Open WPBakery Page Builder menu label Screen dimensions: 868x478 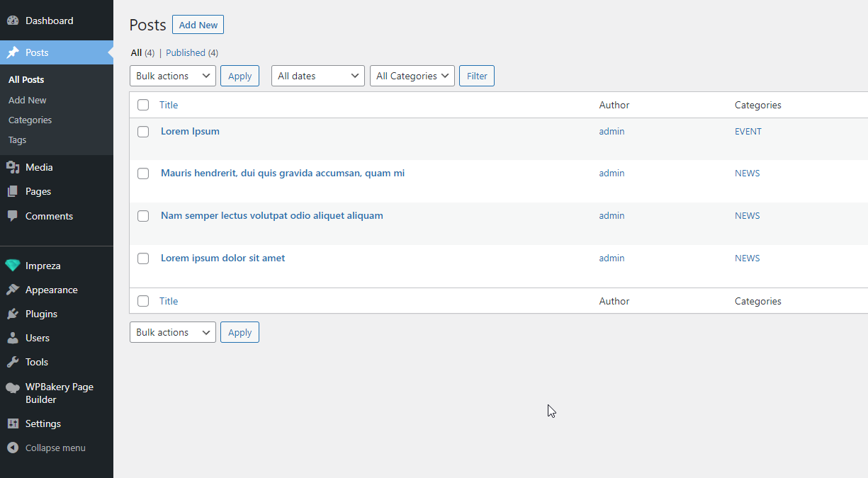tap(60, 393)
